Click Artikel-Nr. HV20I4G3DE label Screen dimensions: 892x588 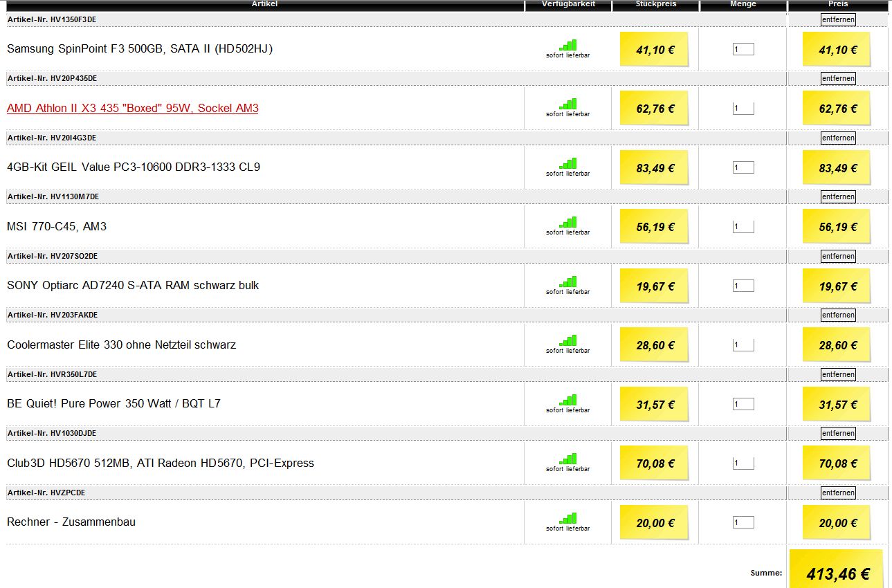pyautogui.click(x=52, y=138)
